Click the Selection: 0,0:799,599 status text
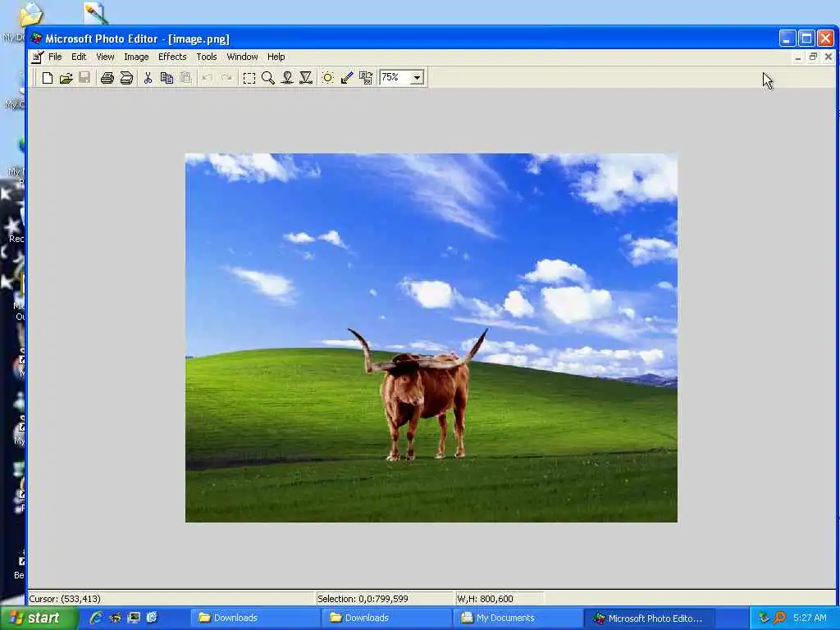 point(363,599)
